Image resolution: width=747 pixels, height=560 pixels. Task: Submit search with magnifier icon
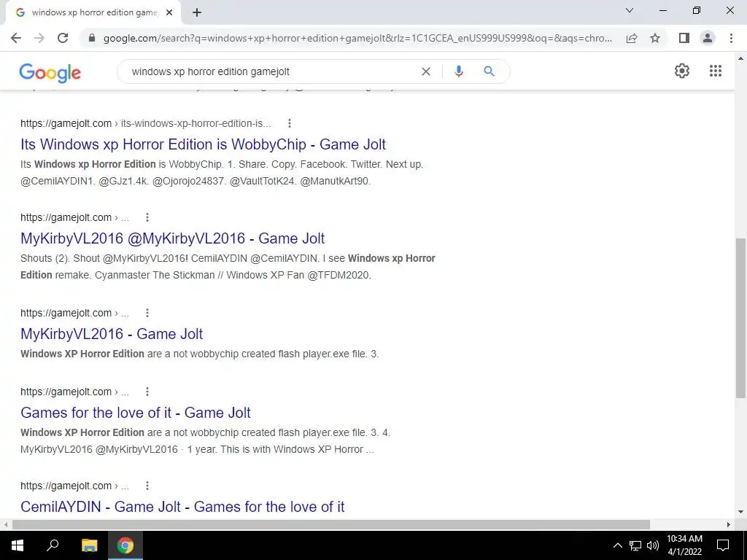489,71
